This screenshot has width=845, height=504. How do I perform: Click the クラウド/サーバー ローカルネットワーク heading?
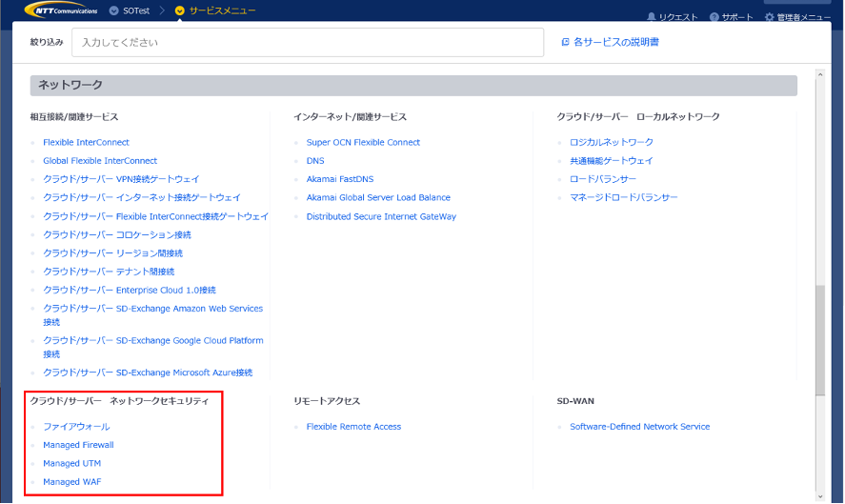(x=638, y=117)
